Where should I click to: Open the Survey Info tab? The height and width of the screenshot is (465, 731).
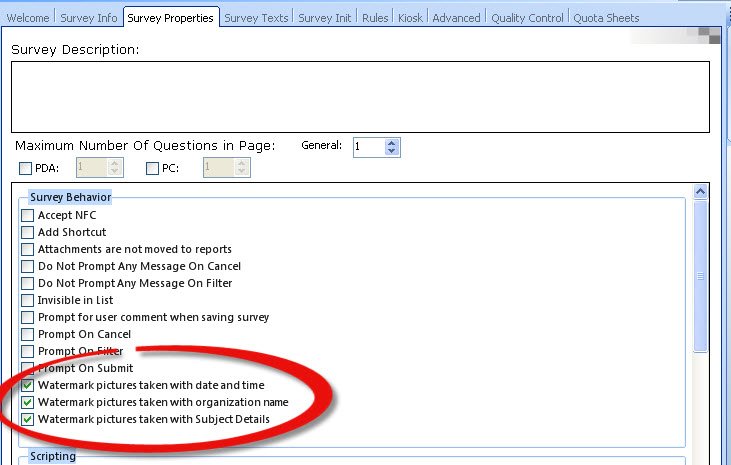89,18
